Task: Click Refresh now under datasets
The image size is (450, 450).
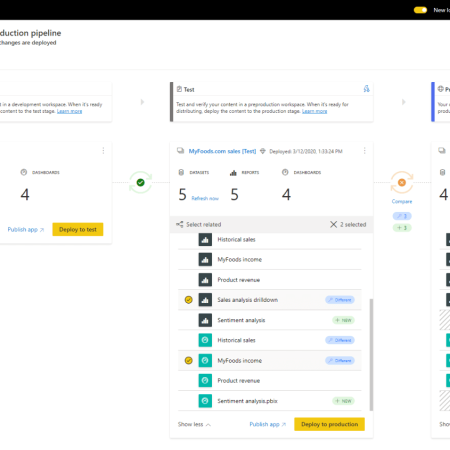Action: pyautogui.click(x=205, y=198)
